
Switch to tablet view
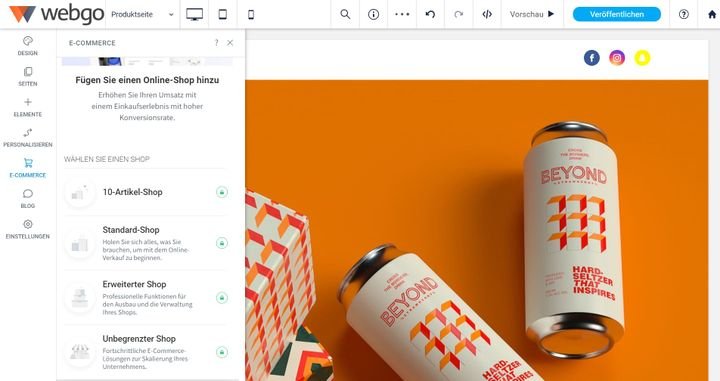[x=223, y=14]
